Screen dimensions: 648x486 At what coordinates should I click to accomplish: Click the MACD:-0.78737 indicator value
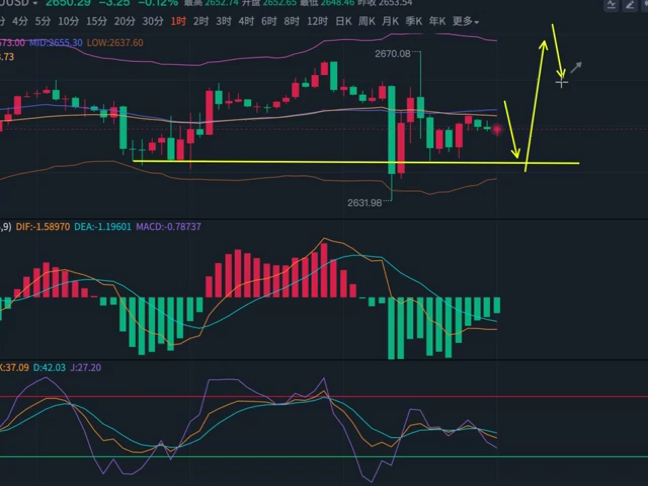pos(169,227)
